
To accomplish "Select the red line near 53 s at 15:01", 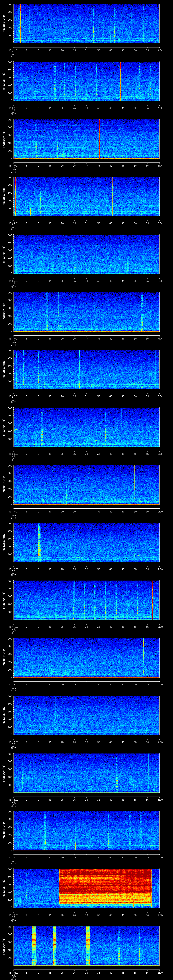I will coord(143,24).
